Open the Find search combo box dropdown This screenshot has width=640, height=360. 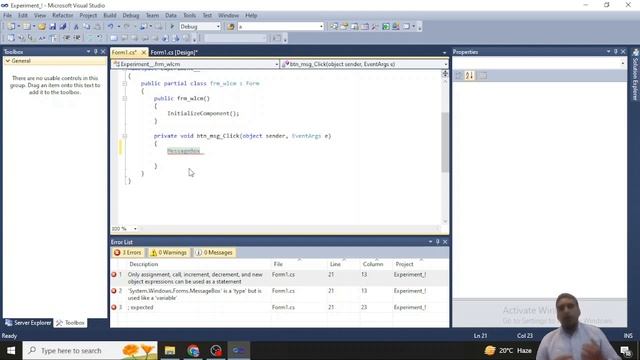point(321,27)
